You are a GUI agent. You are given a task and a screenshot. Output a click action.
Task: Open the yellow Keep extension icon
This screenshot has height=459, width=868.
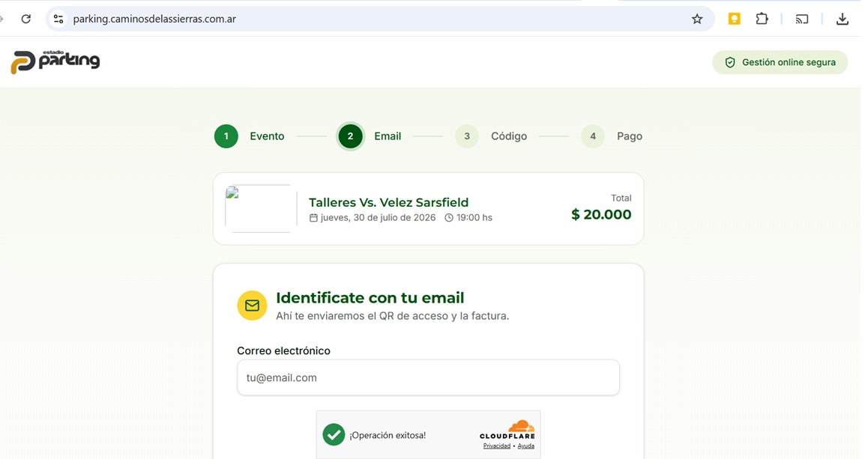coord(734,19)
